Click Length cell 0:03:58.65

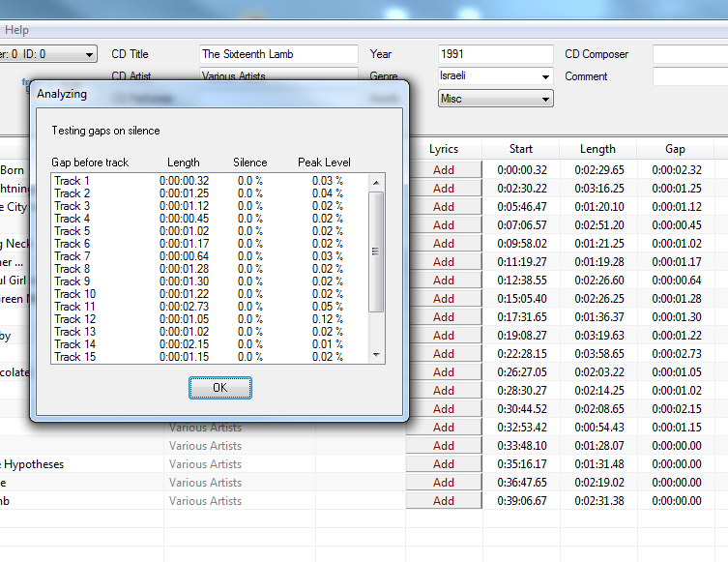[x=598, y=354]
